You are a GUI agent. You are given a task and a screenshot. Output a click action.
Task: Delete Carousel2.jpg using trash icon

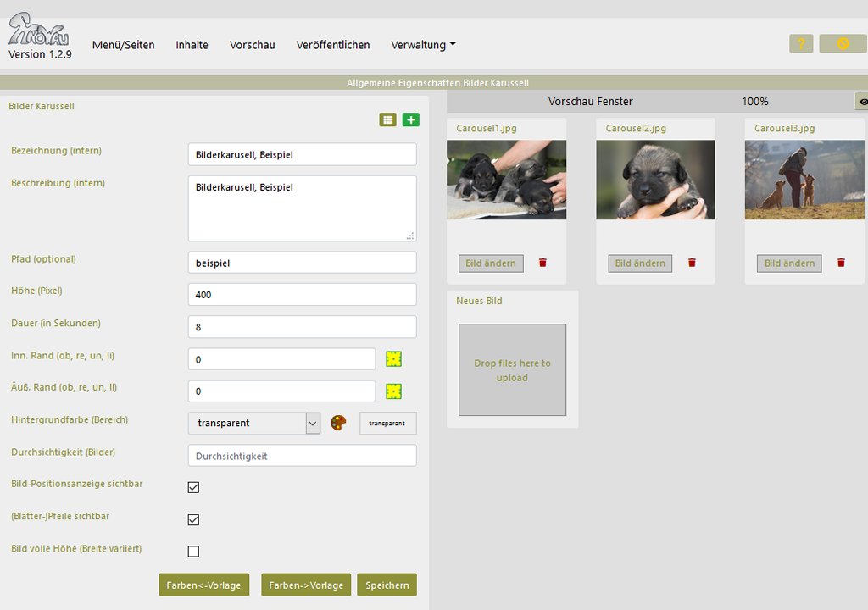pyautogui.click(x=692, y=263)
